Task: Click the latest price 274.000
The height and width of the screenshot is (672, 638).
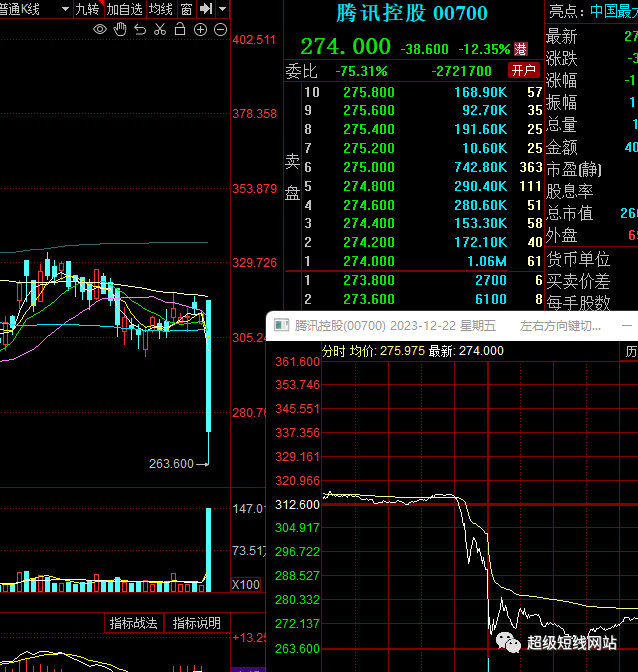Action: point(345,46)
